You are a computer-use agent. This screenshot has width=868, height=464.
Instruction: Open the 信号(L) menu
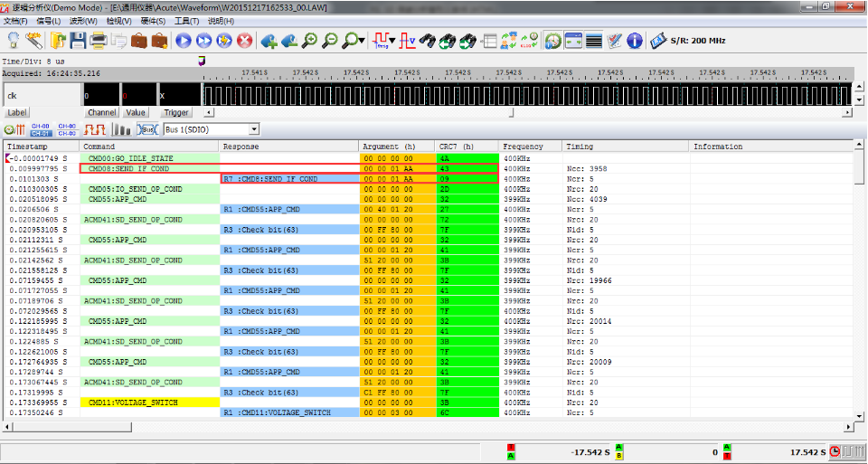48,21
